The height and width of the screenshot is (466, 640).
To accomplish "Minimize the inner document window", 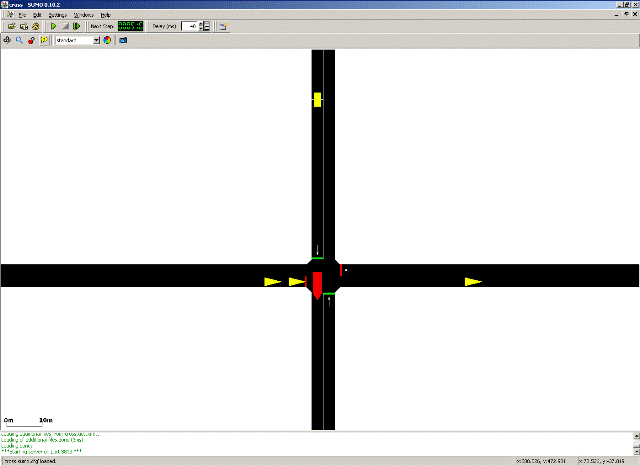I will click(x=617, y=15).
